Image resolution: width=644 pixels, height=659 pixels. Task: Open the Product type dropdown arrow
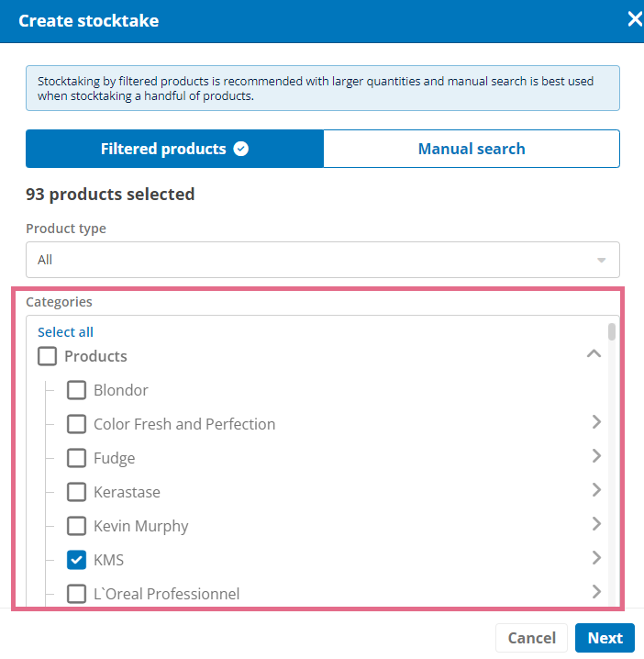coord(601,260)
